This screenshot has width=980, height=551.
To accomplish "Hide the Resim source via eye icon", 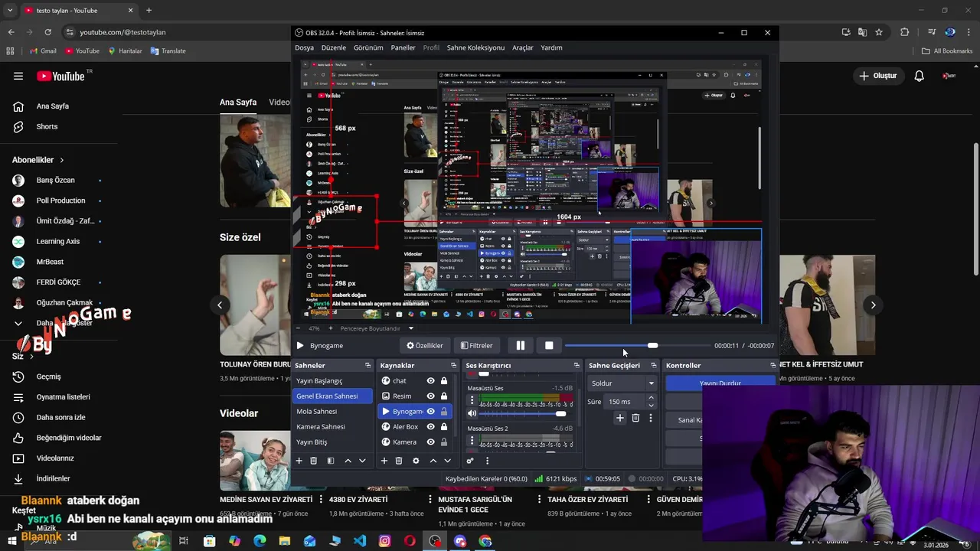I will [431, 396].
